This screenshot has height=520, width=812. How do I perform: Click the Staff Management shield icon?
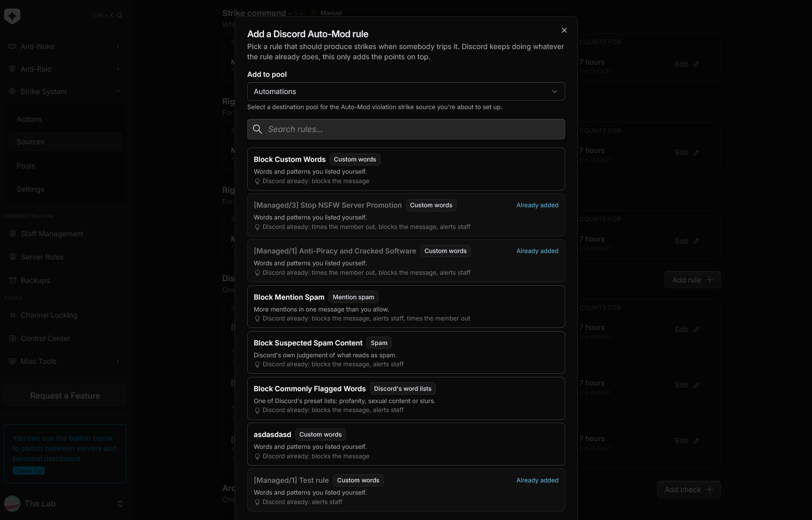[13, 233]
